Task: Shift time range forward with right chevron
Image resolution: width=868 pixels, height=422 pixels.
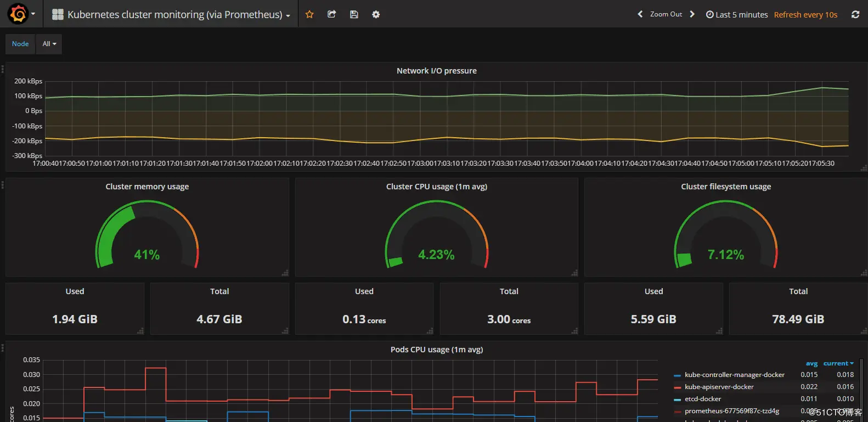Action: tap(692, 14)
